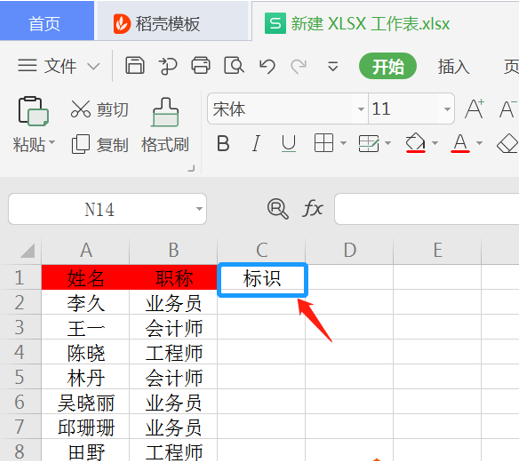Click the fx insert function button
Screen dimensions: 520x461
313,208
